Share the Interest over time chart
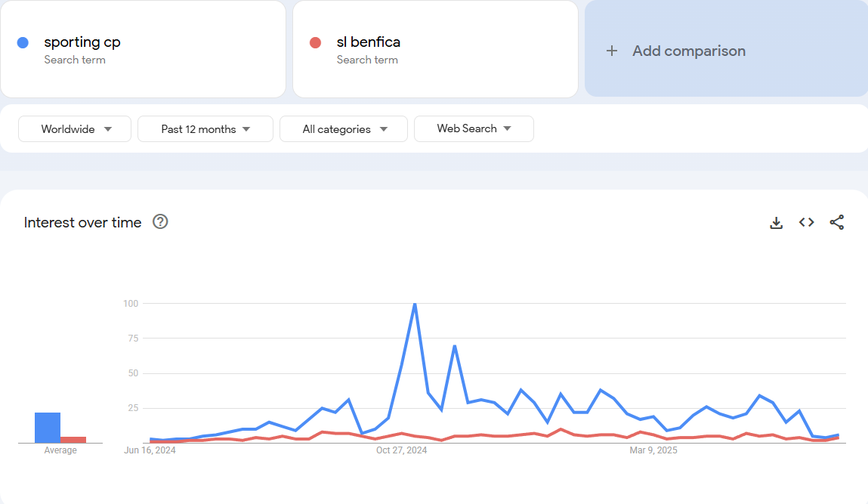Screen dimensions: 868x504 click(x=837, y=222)
